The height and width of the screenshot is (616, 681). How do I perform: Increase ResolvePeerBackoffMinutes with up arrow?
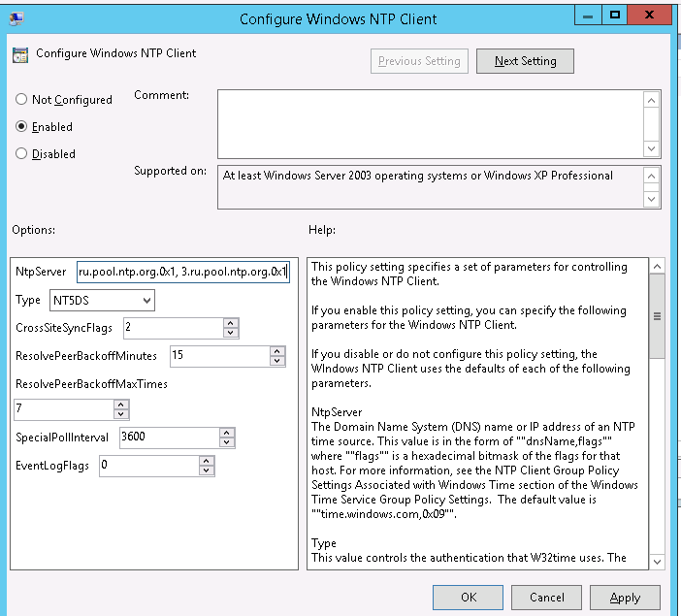(277, 351)
